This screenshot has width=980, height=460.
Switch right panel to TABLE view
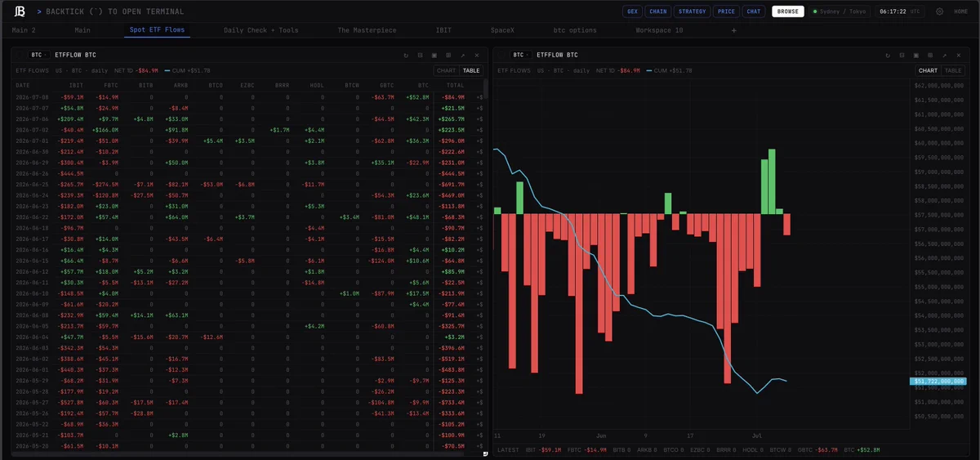click(953, 71)
